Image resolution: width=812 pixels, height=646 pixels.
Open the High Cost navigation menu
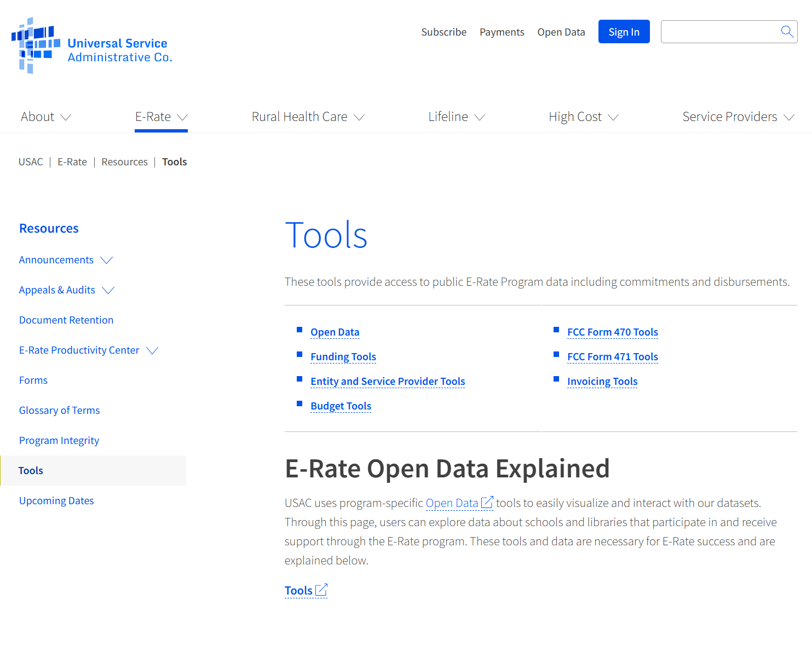tap(583, 117)
